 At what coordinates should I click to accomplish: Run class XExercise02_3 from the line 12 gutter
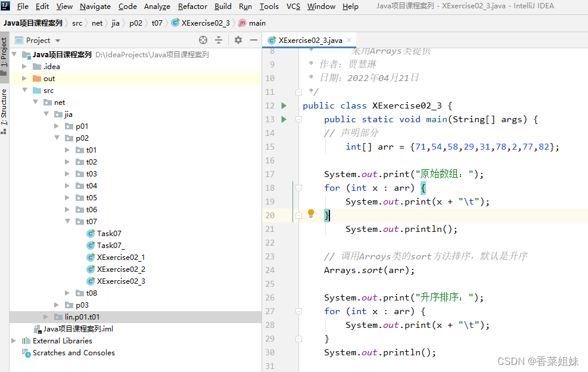(284, 106)
